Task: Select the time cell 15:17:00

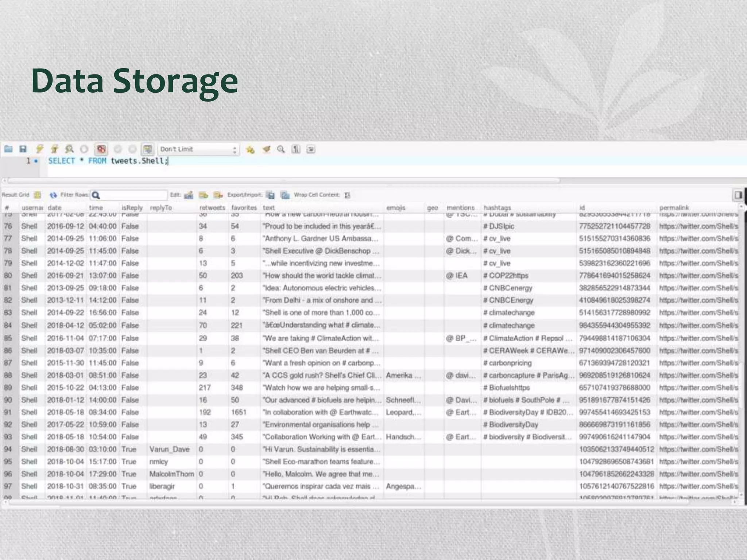Action: click(102, 462)
